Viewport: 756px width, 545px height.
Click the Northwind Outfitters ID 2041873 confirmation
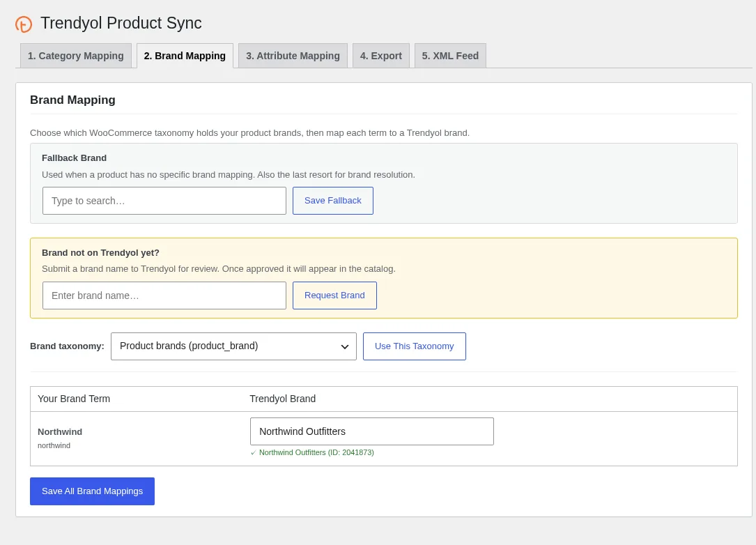[312, 452]
